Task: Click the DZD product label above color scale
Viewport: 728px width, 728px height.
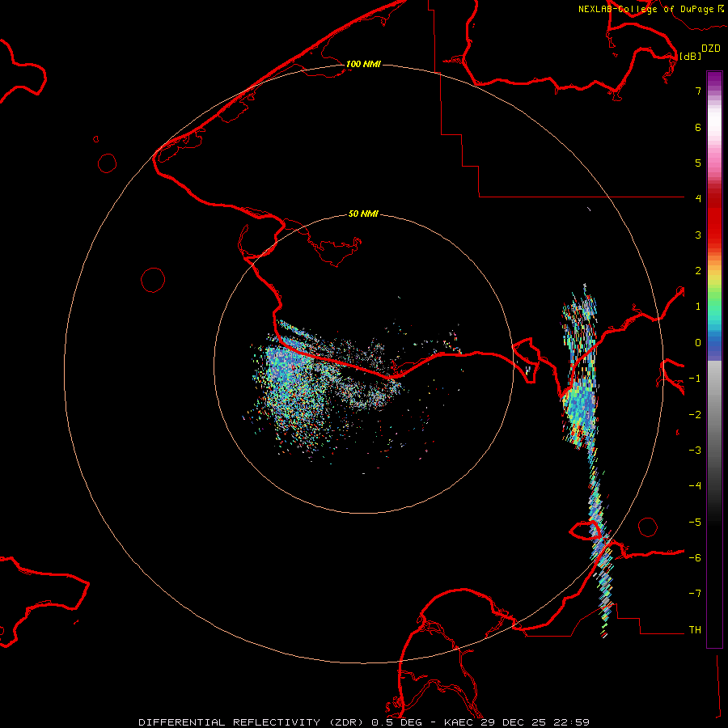Action: point(711,49)
